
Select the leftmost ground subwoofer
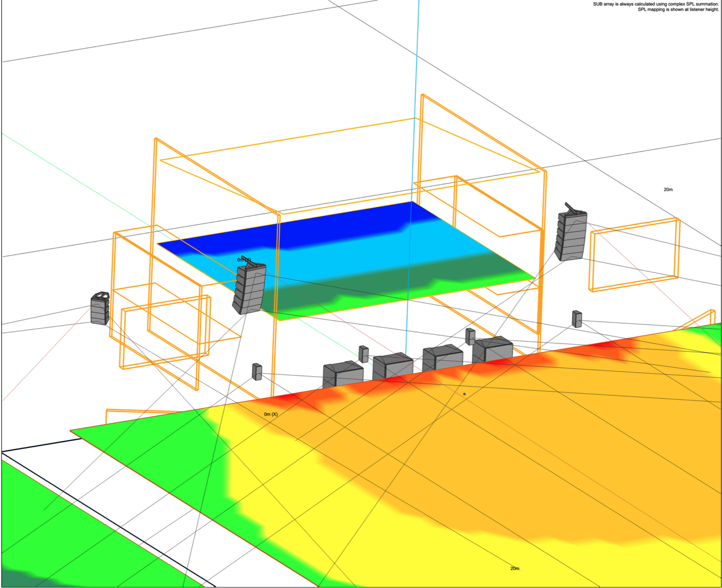(343, 374)
